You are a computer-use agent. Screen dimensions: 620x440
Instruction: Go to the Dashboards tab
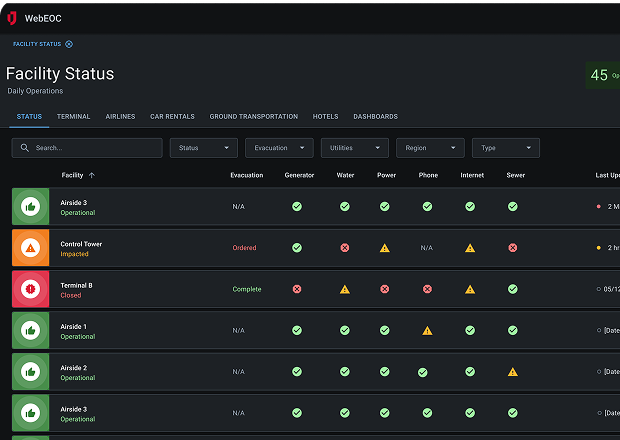click(x=375, y=117)
